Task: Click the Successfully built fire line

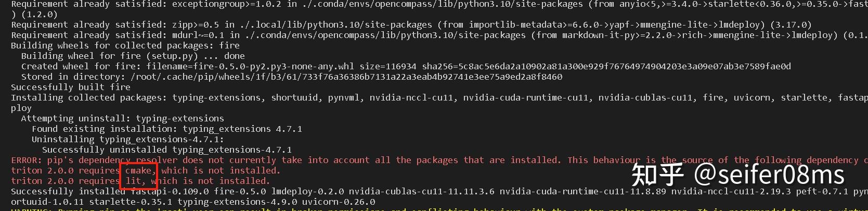Action: [71, 87]
